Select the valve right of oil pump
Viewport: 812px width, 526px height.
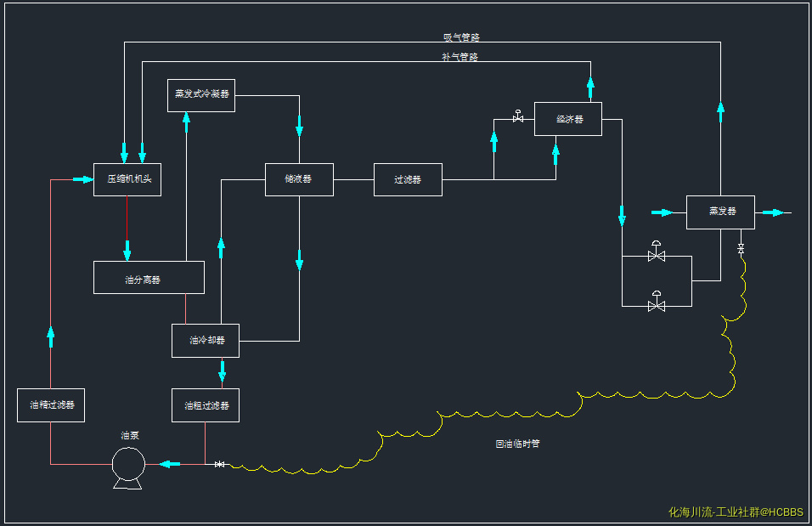(x=219, y=464)
